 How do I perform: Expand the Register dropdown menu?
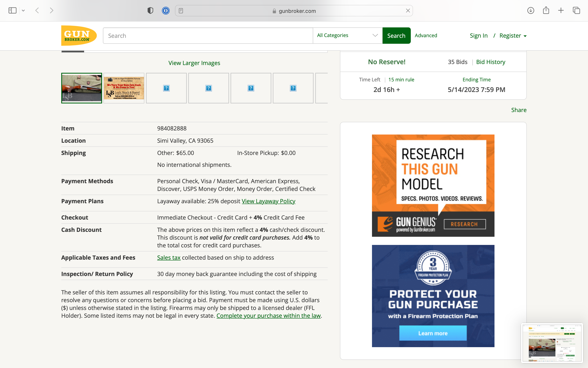[x=513, y=36]
